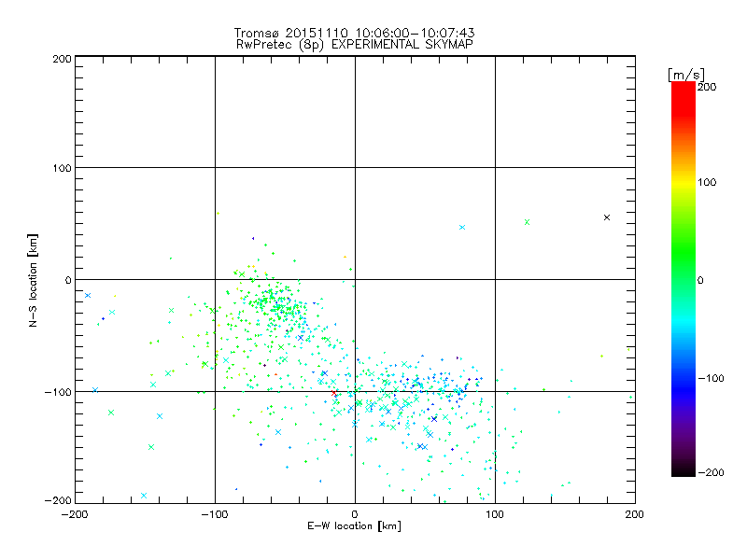Click the color bar tick label "-200"

coord(711,472)
